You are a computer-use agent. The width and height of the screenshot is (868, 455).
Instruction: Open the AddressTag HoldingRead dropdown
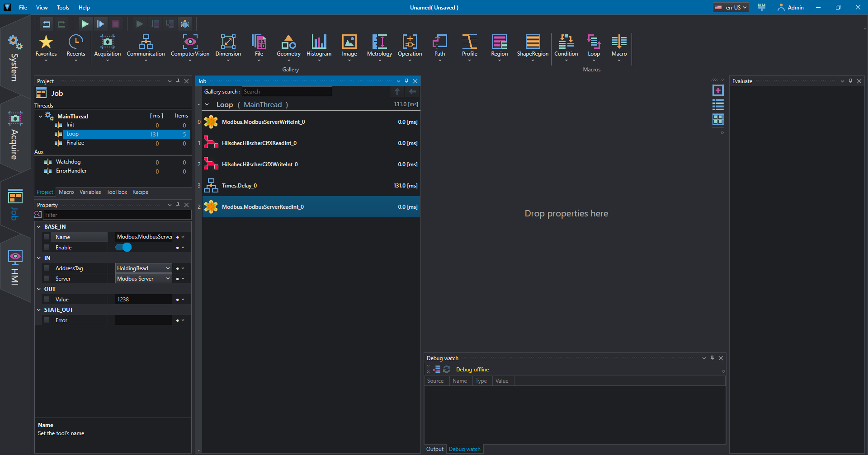[143, 268]
